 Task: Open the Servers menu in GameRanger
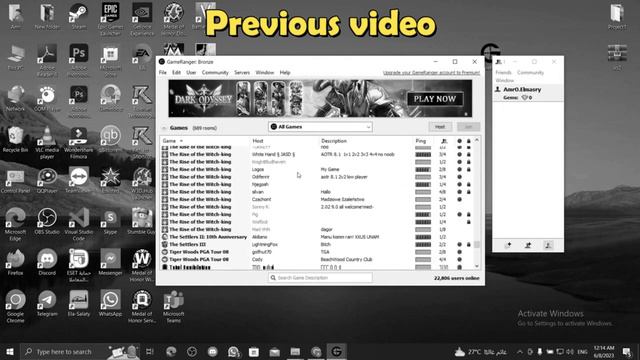click(242, 73)
